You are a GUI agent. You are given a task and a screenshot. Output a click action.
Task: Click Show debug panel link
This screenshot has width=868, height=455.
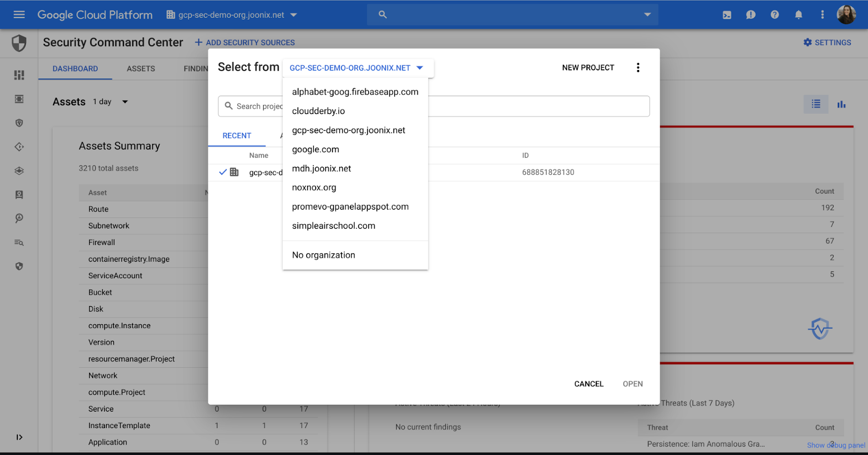point(836,445)
